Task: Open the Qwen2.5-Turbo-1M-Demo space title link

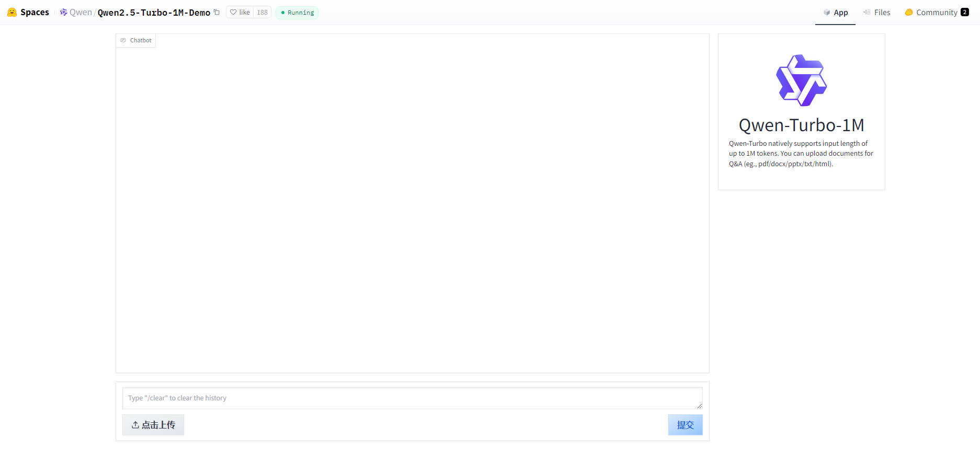Action: [154, 12]
